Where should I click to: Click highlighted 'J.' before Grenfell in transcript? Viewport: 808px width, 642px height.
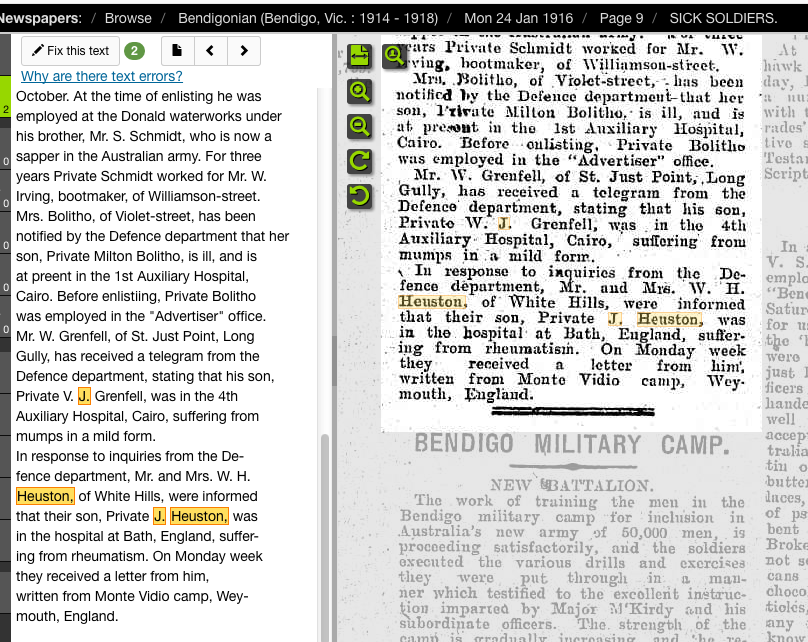click(84, 396)
